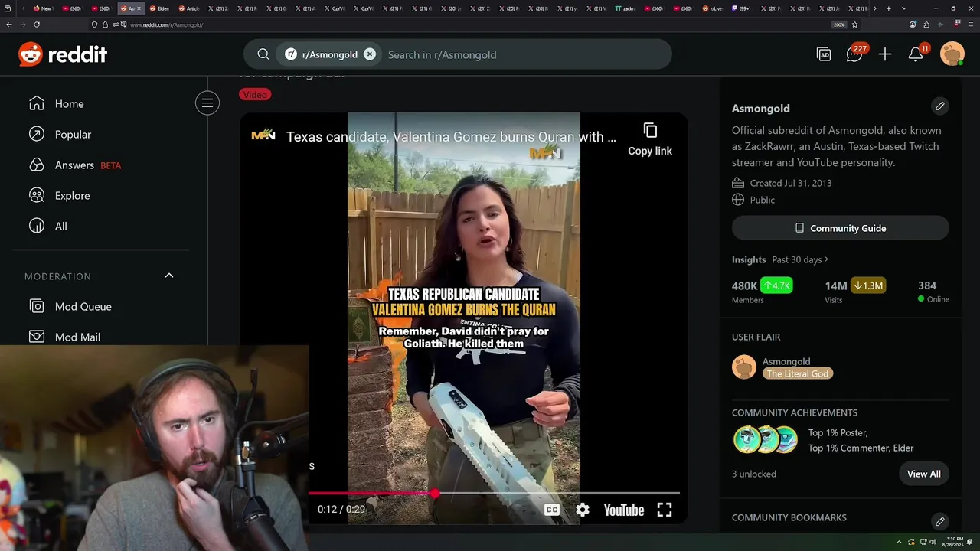
Task: Edit community details with pencil icon
Action: [940, 106]
